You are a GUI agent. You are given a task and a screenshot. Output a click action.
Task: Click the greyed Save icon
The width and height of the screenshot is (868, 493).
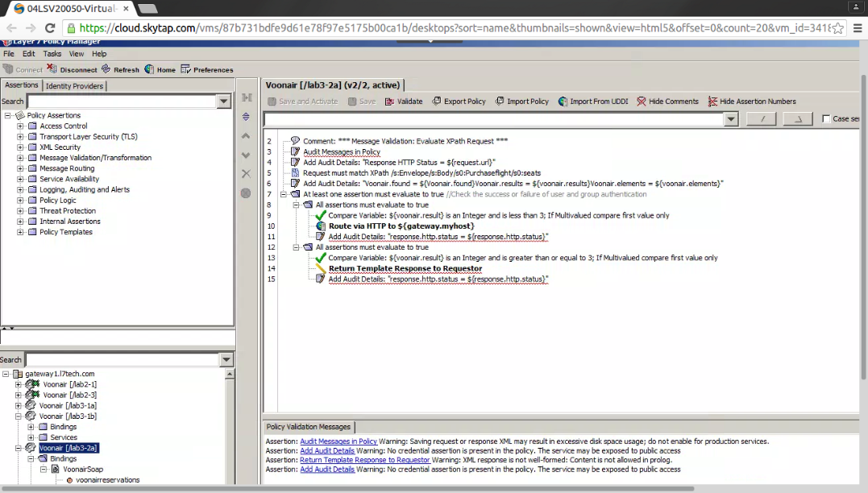pos(352,101)
